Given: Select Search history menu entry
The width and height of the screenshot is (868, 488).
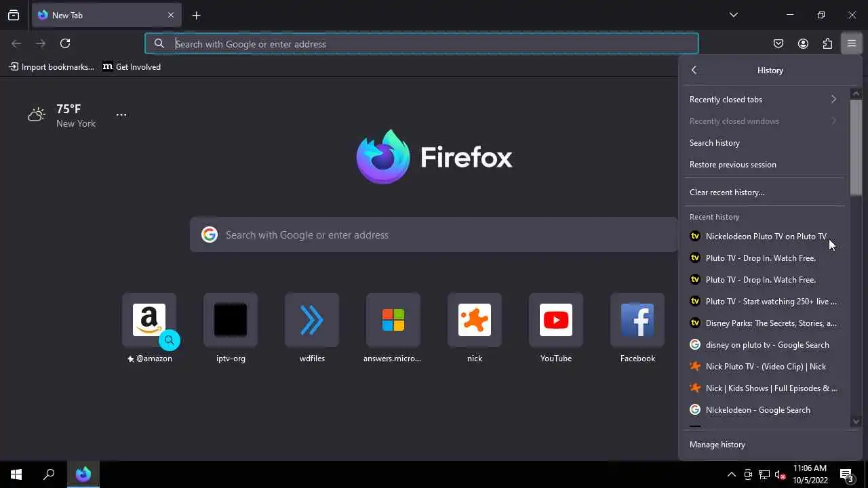Looking at the screenshot, I should point(764,142).
